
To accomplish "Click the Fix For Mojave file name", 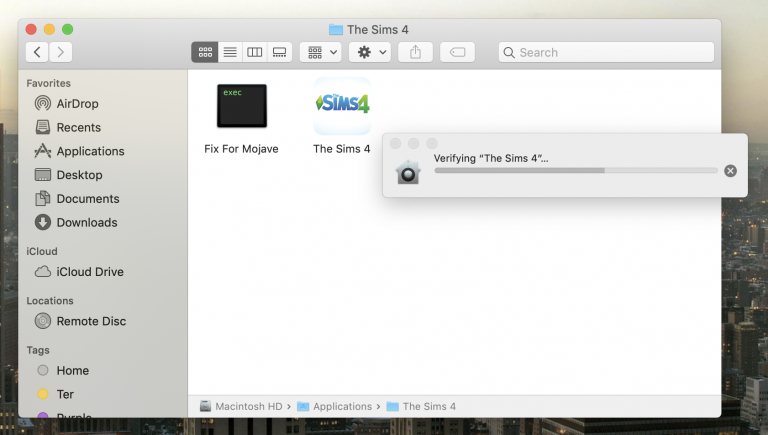I will click(241, 149).
